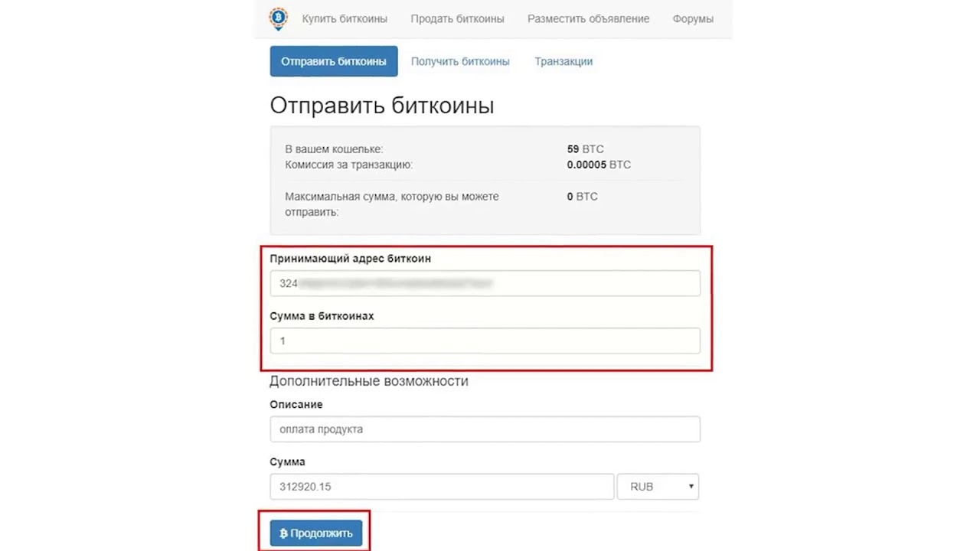Screen dimensions: 980x551
Task: Click the Отправить биткоины page heading
Action: click(382, 106)
